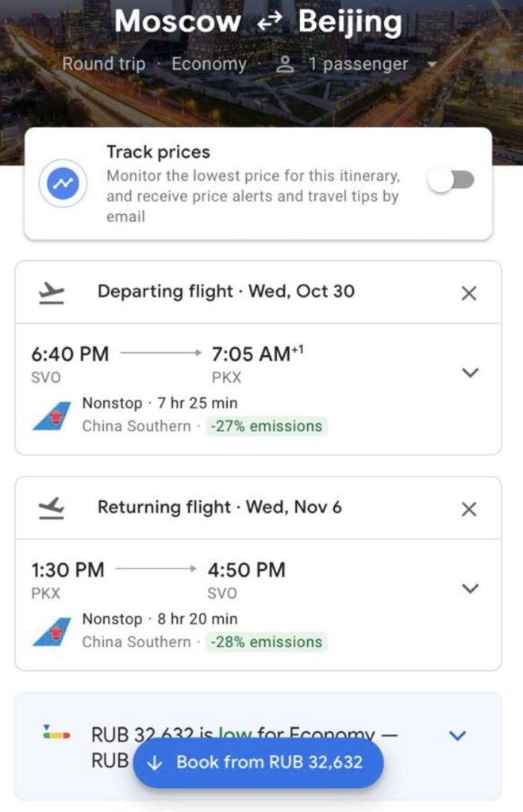The width and height of the screenshot is (523, 812).
Task: Select the Round trip option
Action: click(x=104, y=64)
